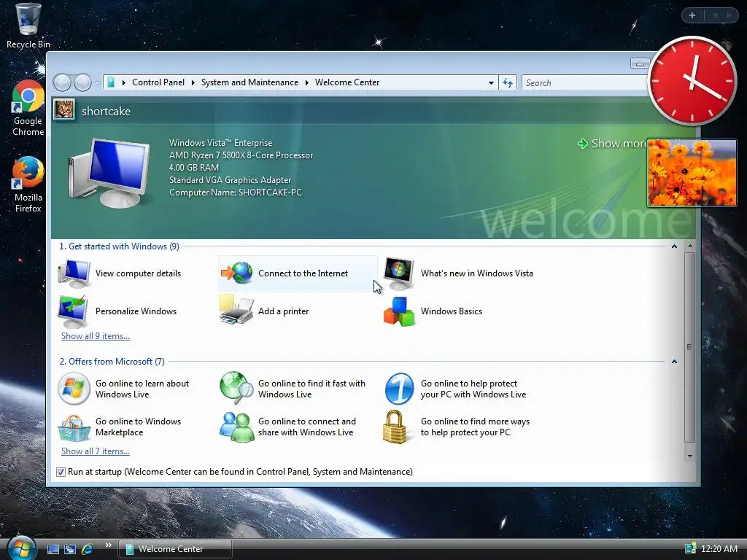Click the "1. Get started with Windows (9)" heading
This screenshot has height=560, width=747.
119,246
